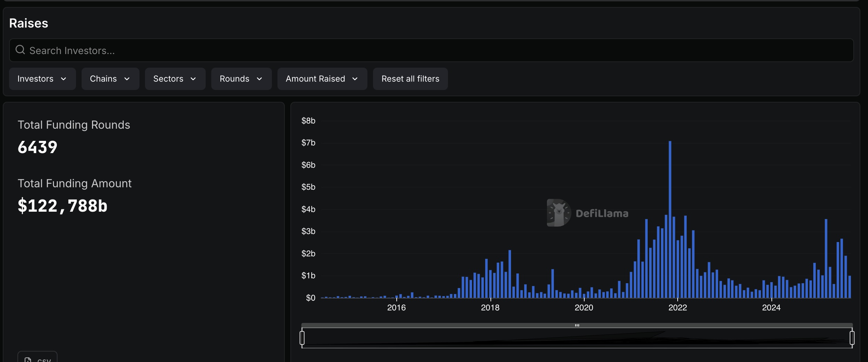Download data with the csv button
Image resolution: width=868 pixels, height=362 pixels.
click(37, 357)
